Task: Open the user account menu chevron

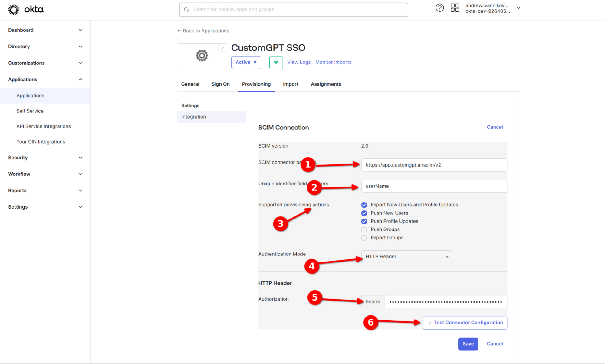Action: click(518, 8)
